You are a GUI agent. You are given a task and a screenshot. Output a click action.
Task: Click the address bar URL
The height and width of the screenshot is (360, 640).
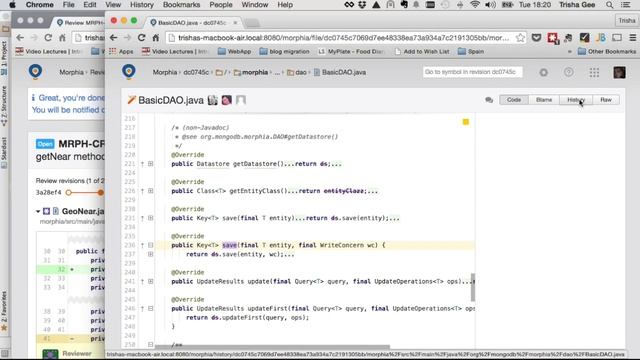(343, 38)
